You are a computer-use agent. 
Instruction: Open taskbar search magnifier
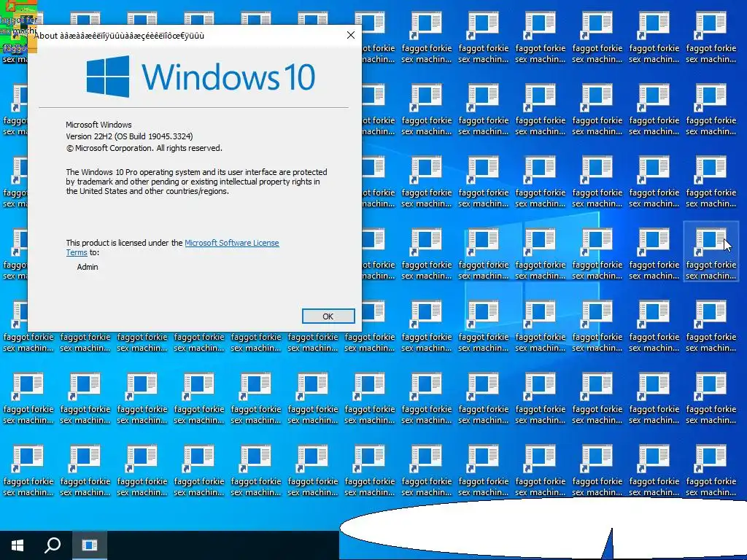pos(53,545)
